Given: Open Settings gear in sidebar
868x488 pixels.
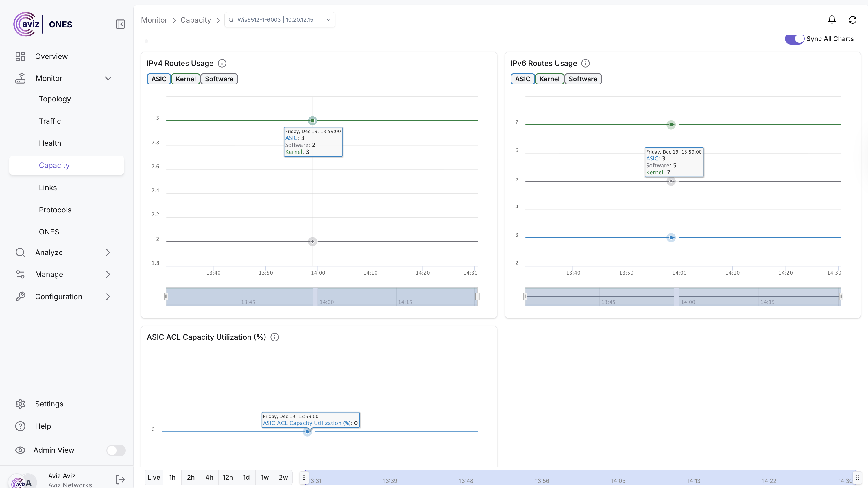Looking at the screenshot, I should (20, 404).
